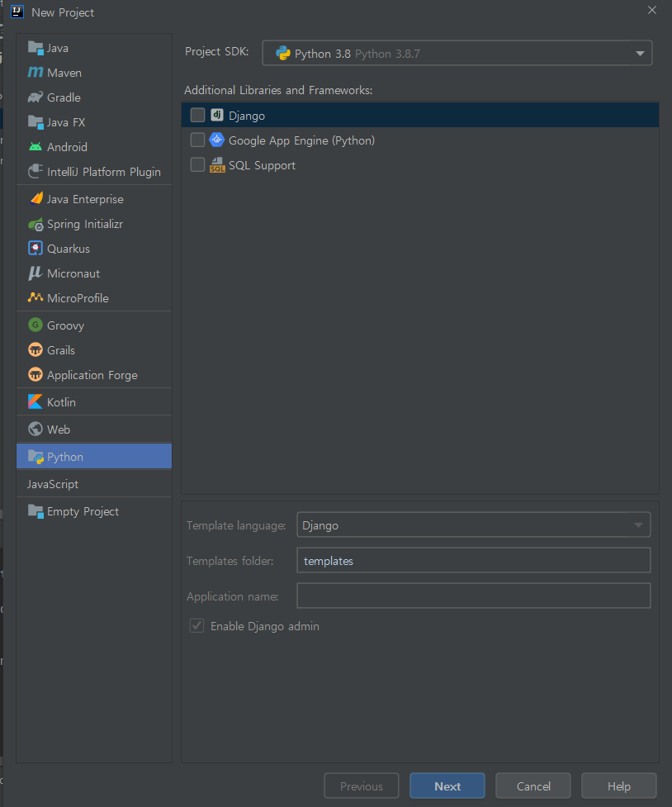Click the Java Enterprise label
672x807 pixels.
click(85, 199)
